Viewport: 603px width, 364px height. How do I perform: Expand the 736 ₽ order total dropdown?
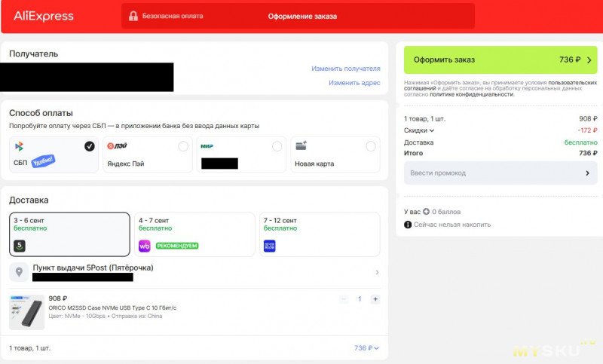366,348
